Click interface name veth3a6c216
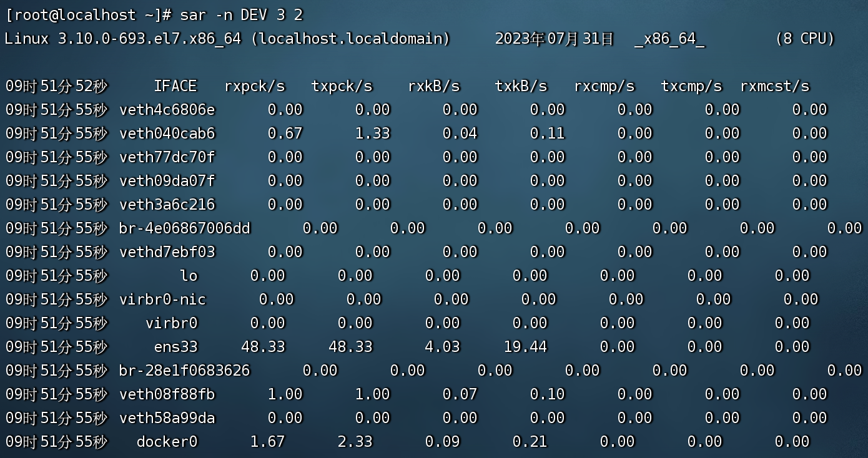This screenshot has height=458, width=868. (167, 205)
